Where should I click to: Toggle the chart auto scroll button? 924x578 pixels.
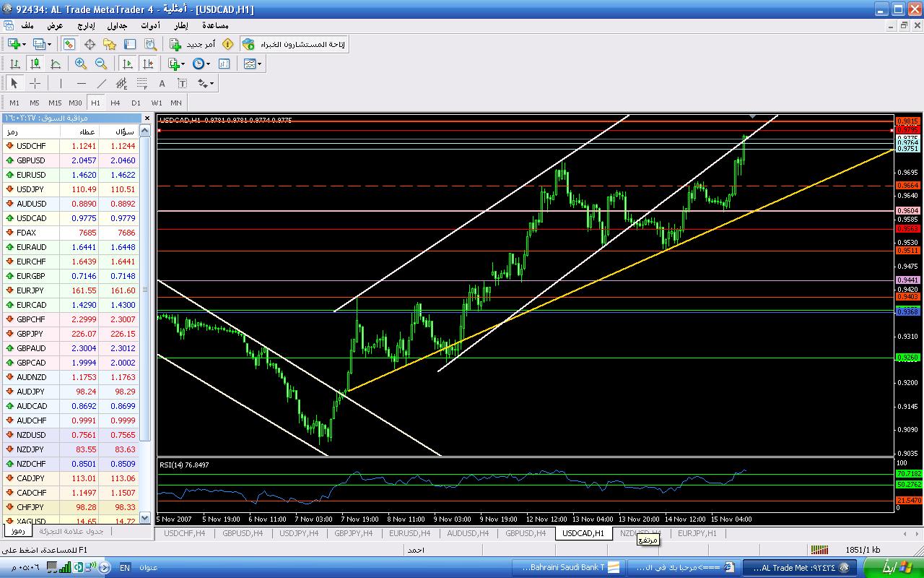click(x=128, y=64)
